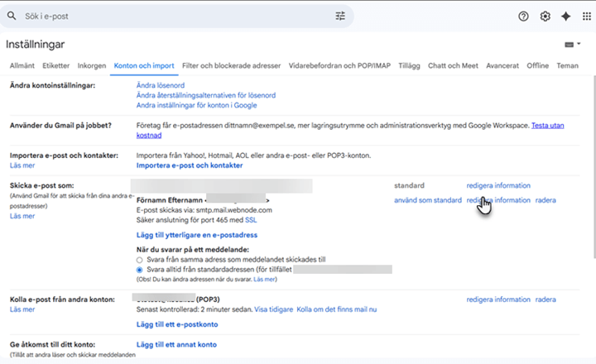This screenshot has height=364, width=596.
Task: Switch to the Offline tab
Action: click(537, 65)
